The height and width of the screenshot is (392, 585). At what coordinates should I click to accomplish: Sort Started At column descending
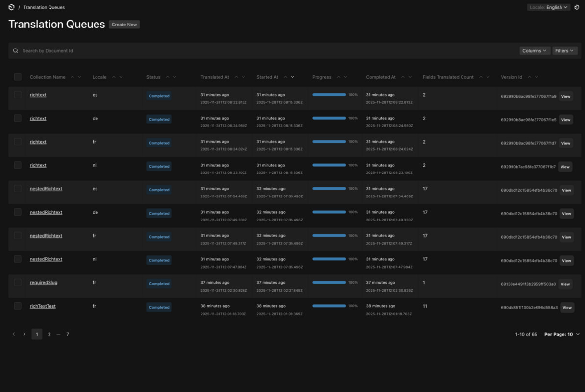(292, 77)
